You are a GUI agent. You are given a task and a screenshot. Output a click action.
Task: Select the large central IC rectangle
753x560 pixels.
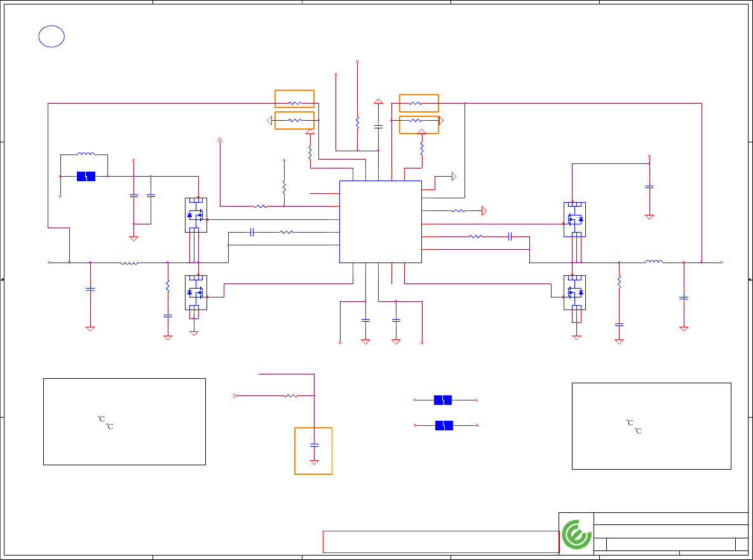click(381, 222)
